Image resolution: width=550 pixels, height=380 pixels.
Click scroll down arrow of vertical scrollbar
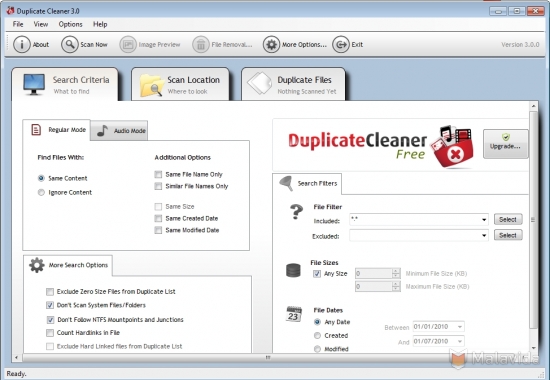click(x=534, y=348)
